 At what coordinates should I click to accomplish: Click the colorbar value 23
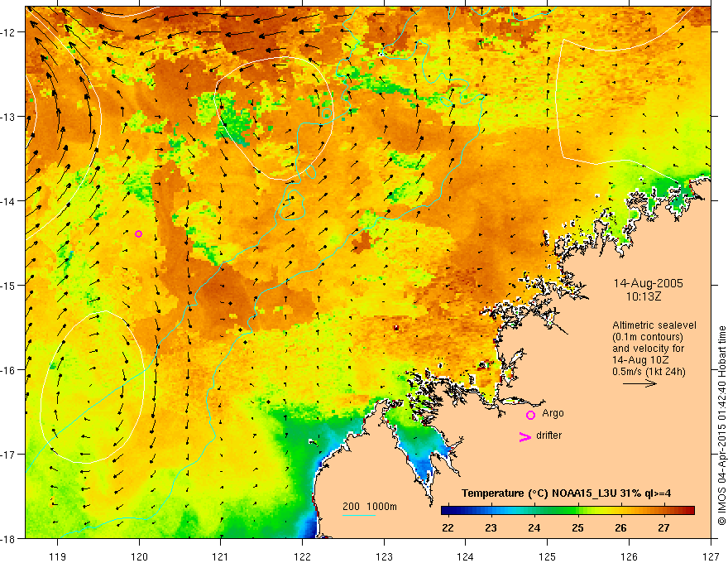pyautogui.click(x=491, y=527)
